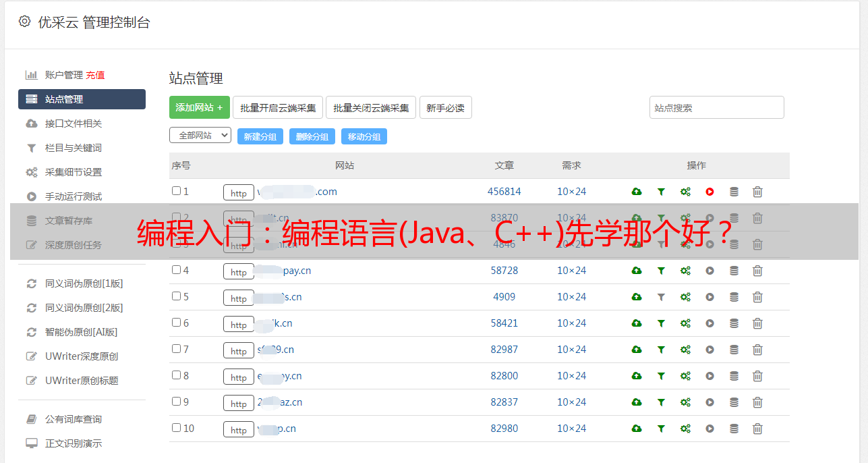Click the 移动分组 button
Viewport: 868px width, 463px height.
(364, 136)
